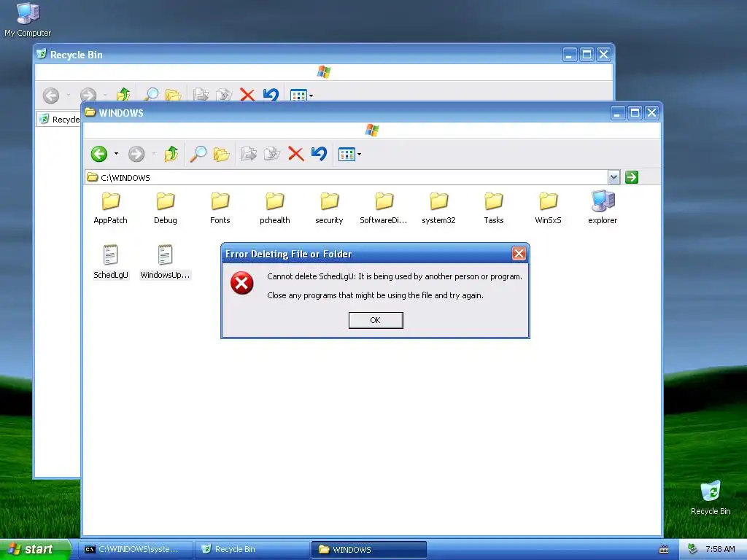Select the security folder
The width and height of the screenshot is (747, 560).
[x=329, y=208]
